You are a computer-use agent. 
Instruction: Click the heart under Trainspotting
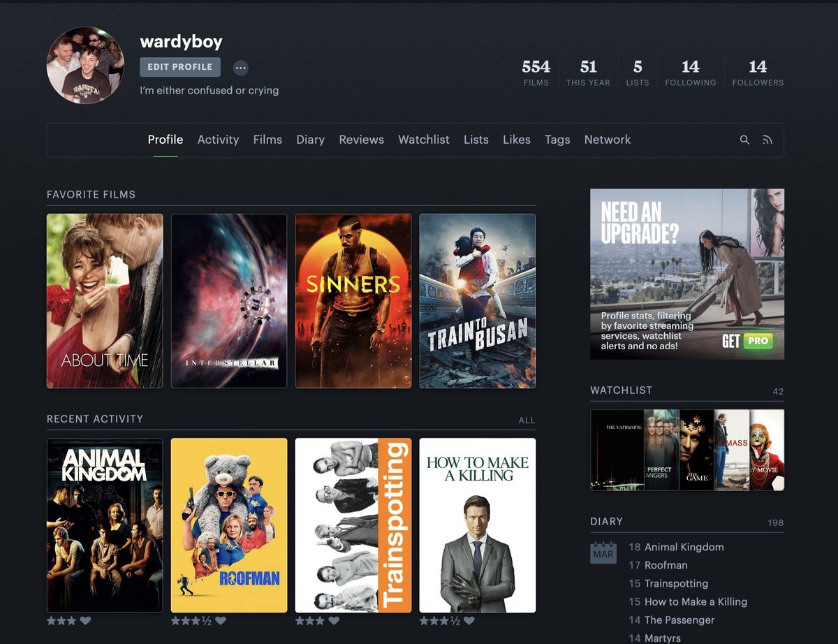coord(334,620)
